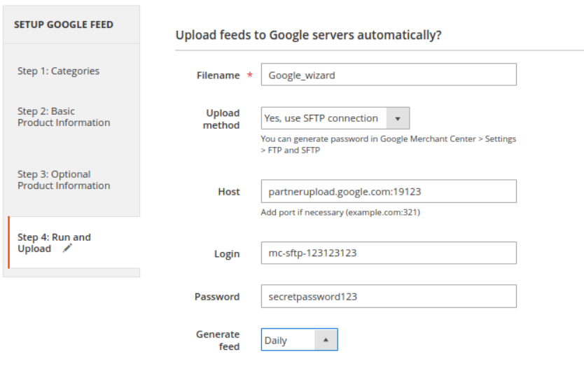Focus the Host text field

389,191
